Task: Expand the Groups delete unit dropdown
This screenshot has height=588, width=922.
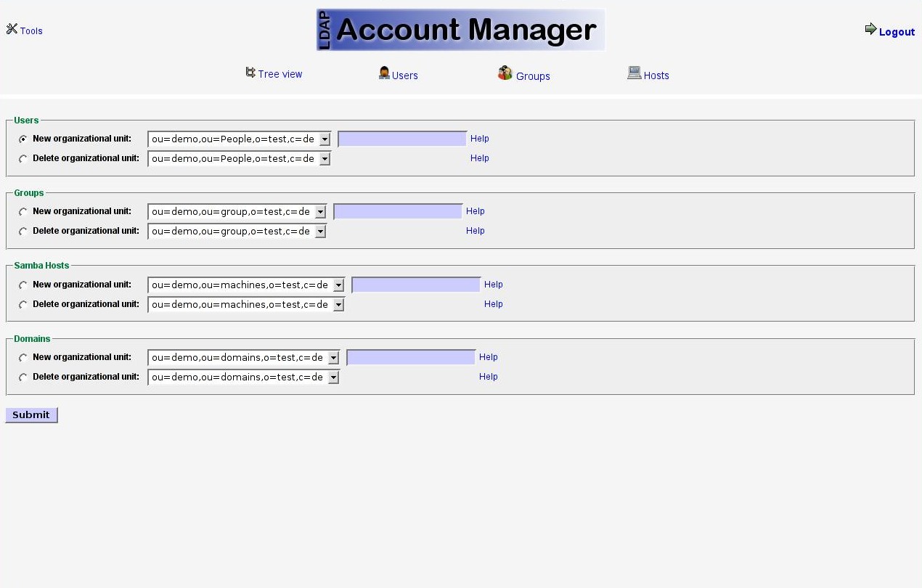Action: [x=237, y=232]
